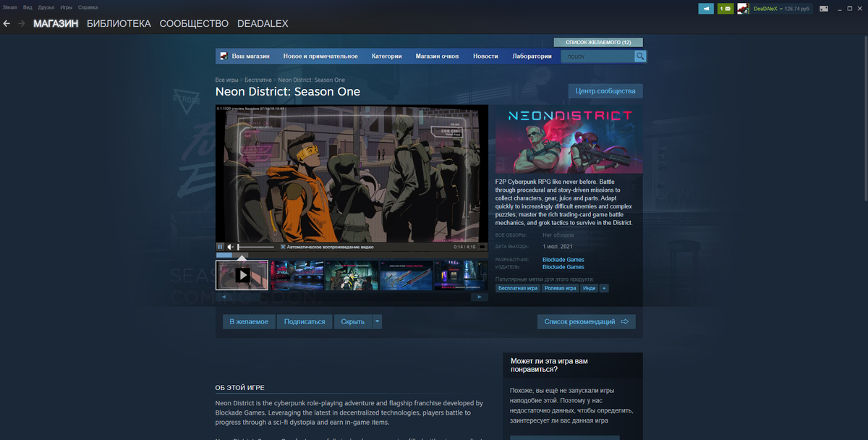Click the издатель Blockade Games link
The image size is (868, 440).
[x=563, y=267]
